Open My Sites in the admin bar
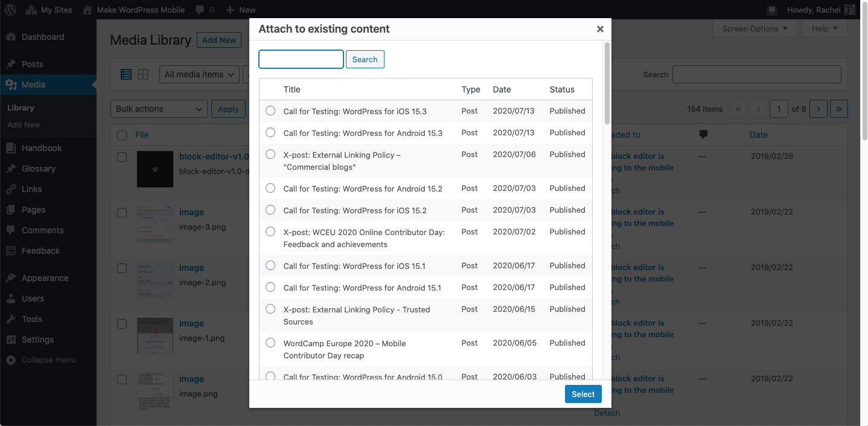 point(49,10)
